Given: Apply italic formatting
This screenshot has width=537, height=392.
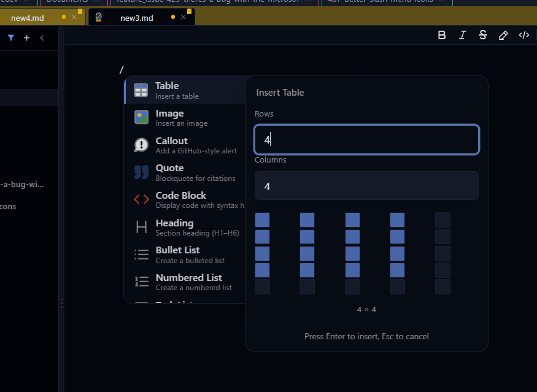Looking at the screenshot, I should [462, 35].
